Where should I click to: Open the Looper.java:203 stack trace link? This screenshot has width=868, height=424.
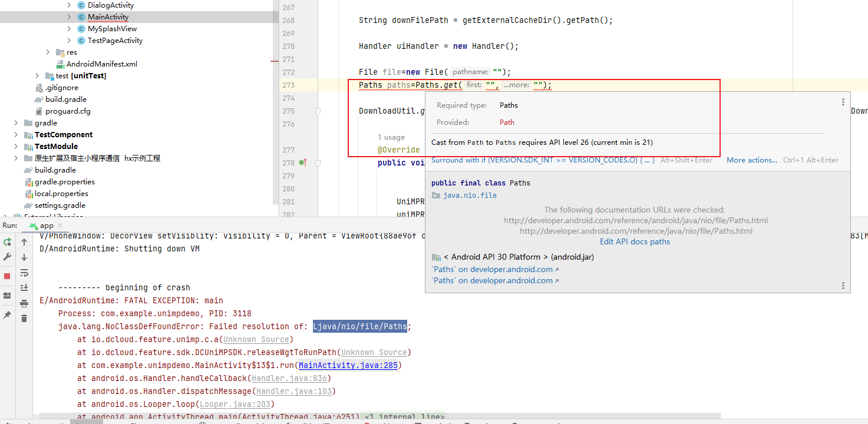coord(236,404)
